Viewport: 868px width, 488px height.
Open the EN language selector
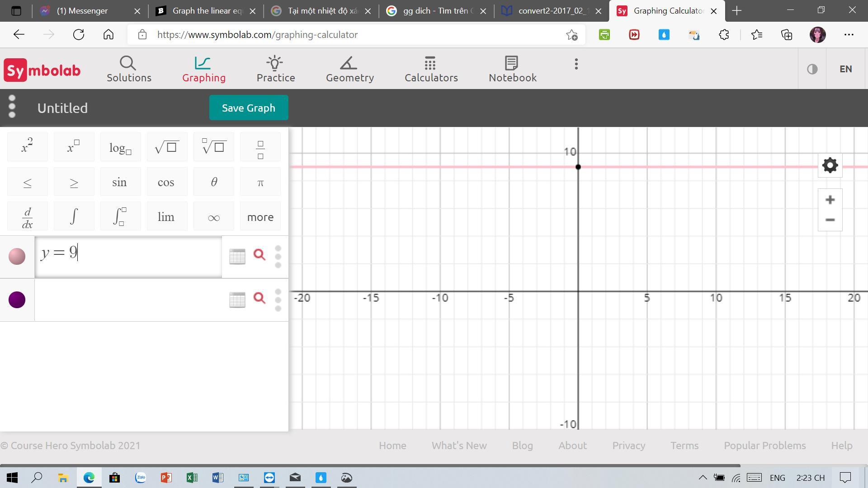click(x=845, y=69)
